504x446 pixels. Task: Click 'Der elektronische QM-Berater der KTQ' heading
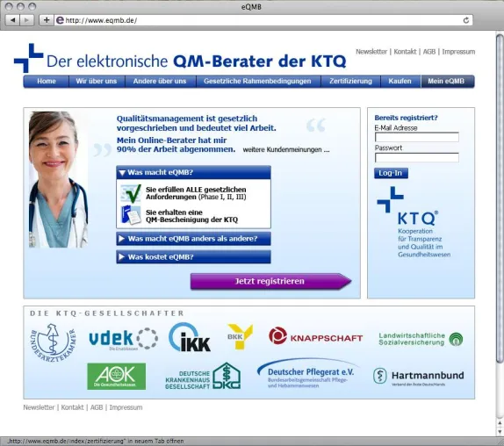tap(197, 61)
